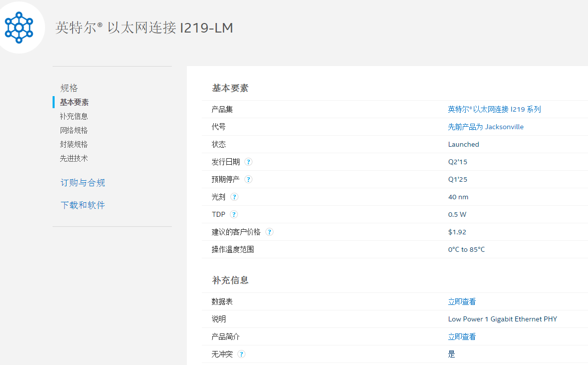Click the 发行日期 row label

pyautogui.click(x=225, y=162)
